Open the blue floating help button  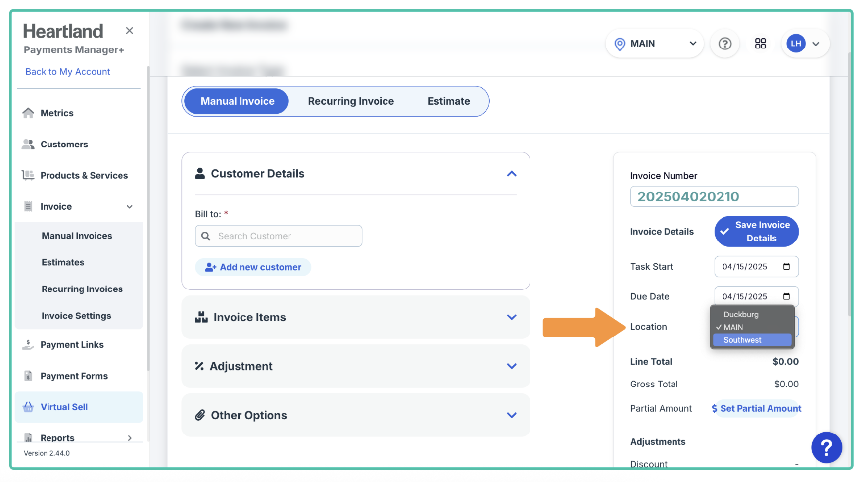[826, 447]
